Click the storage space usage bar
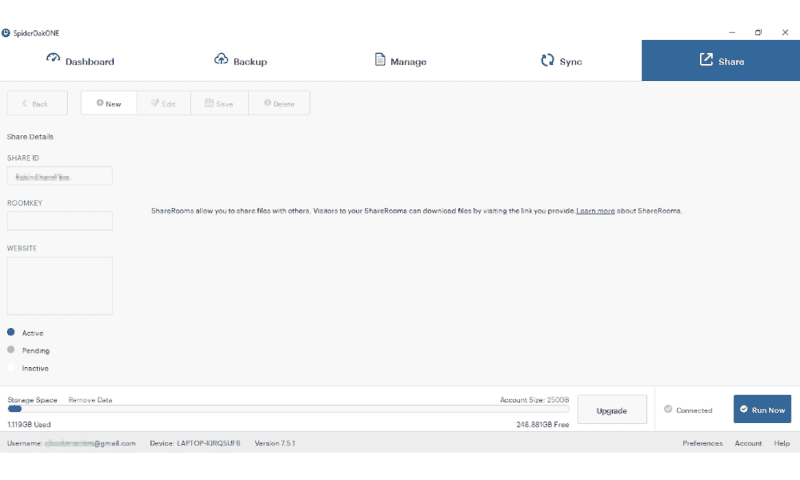 click(288, 409)
